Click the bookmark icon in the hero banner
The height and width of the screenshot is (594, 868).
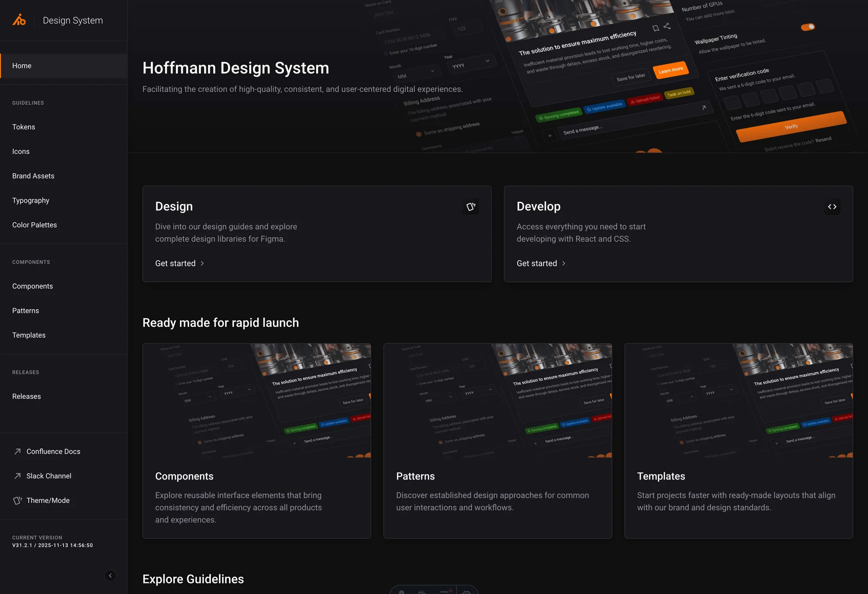pyautogui.click(x=656, y=28)
